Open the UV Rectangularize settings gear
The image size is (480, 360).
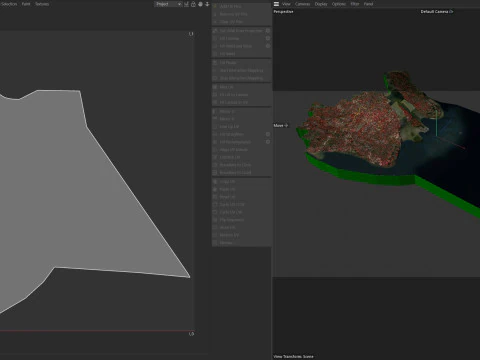click(268, 142)
